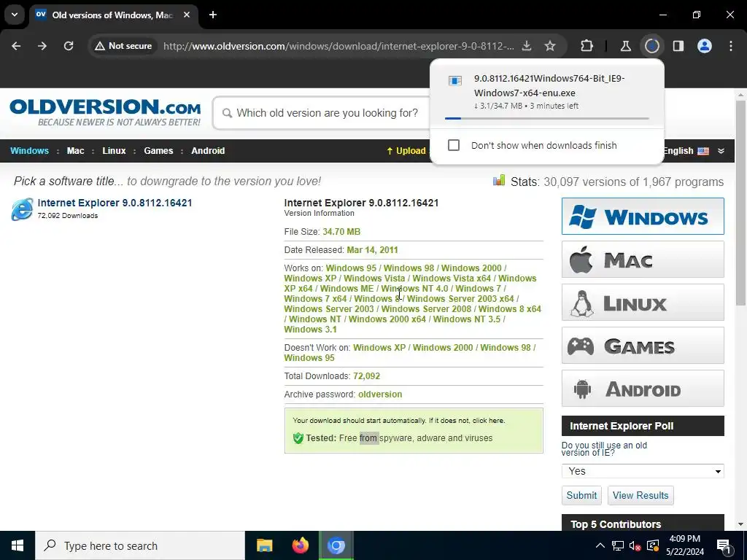Open a new tab with plus button

point(213,15)
